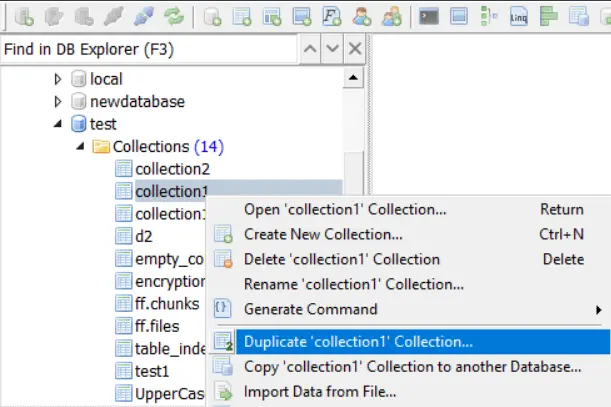Choose Duplicate 'collection1' Collection

pos(358,342)
